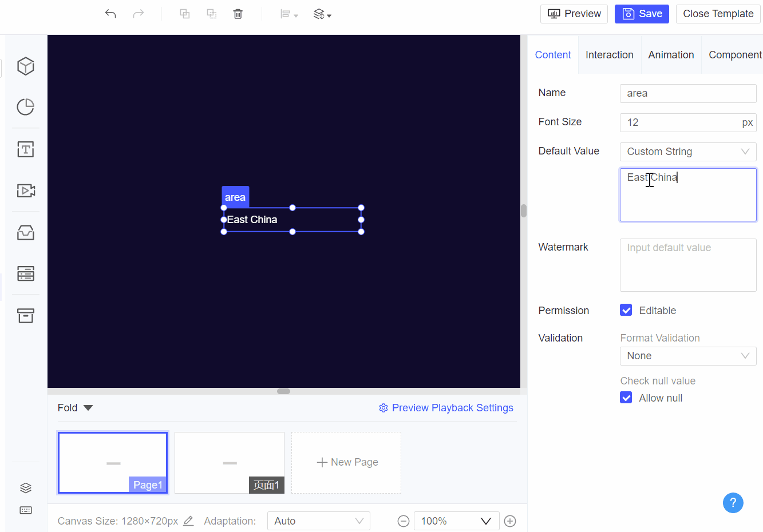Click the layers icon at bottom sidebar
The height and width of the screenshot is (532, 763).
[26, 487]
